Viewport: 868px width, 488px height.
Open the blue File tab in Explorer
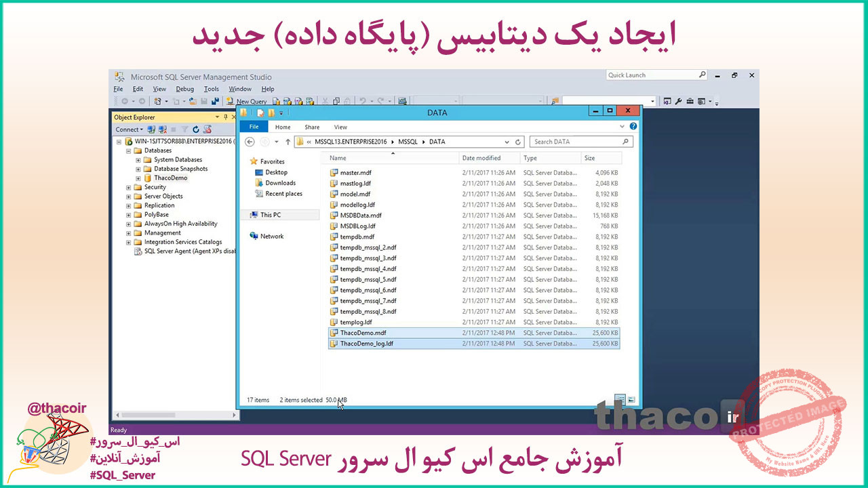254,127
